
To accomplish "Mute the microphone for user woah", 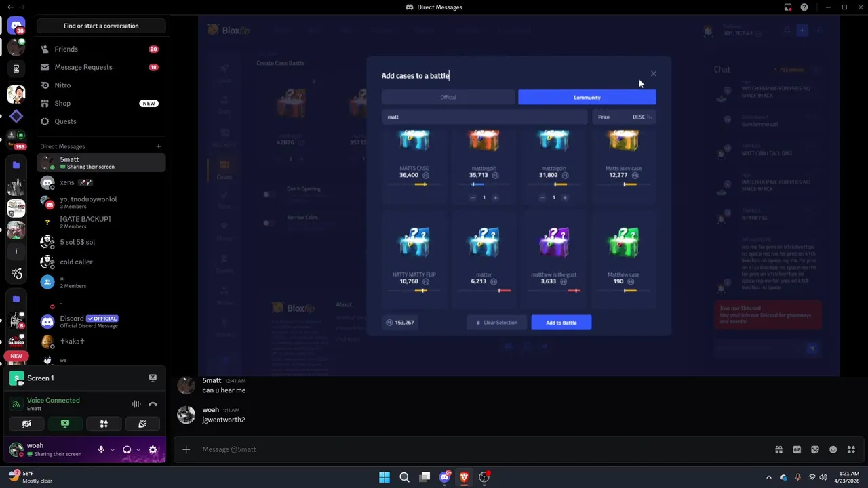I will coord(101,449).
